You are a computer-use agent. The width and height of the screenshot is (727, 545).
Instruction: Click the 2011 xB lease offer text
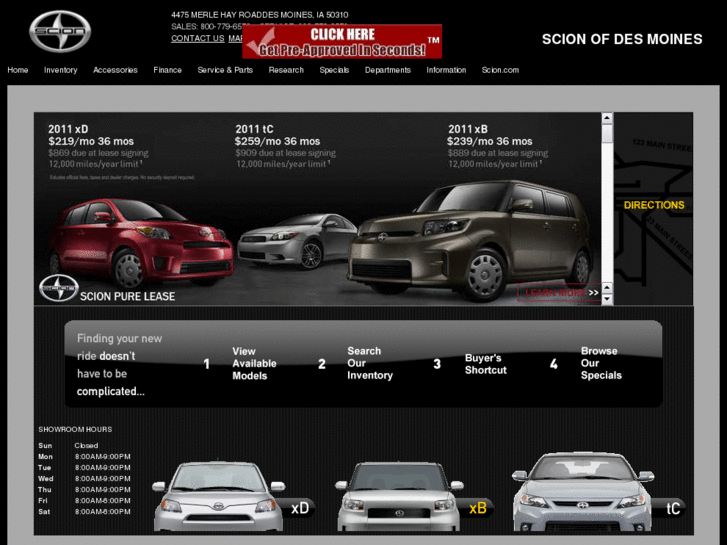(497, 147)
